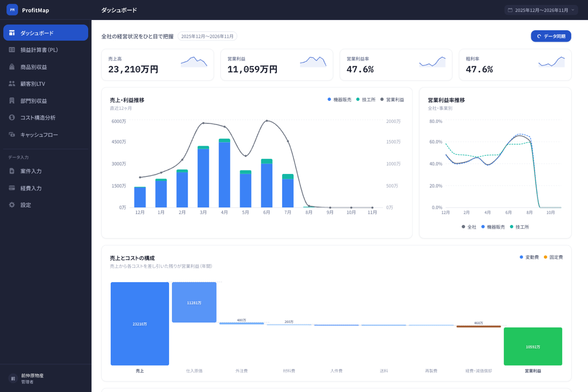This screenshot has height=392, width=588.
Task: Click the 売上・利益推移 chart title
Action: tap(127, 100)
